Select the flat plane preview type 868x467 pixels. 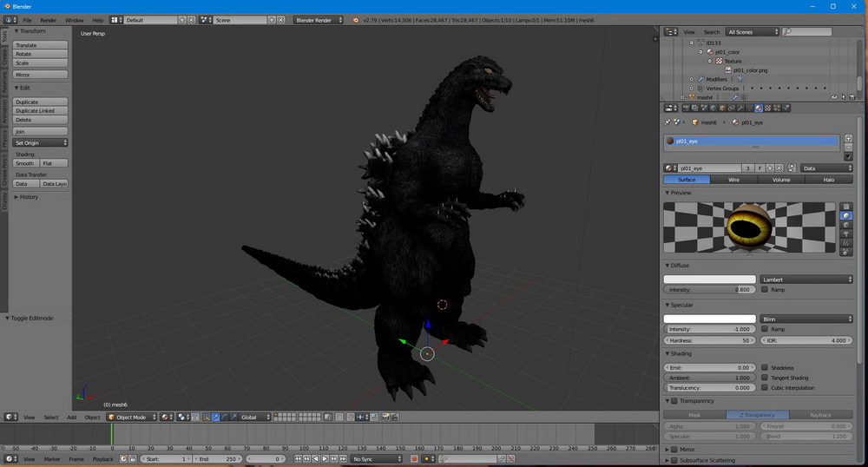(x=845, y=207)
